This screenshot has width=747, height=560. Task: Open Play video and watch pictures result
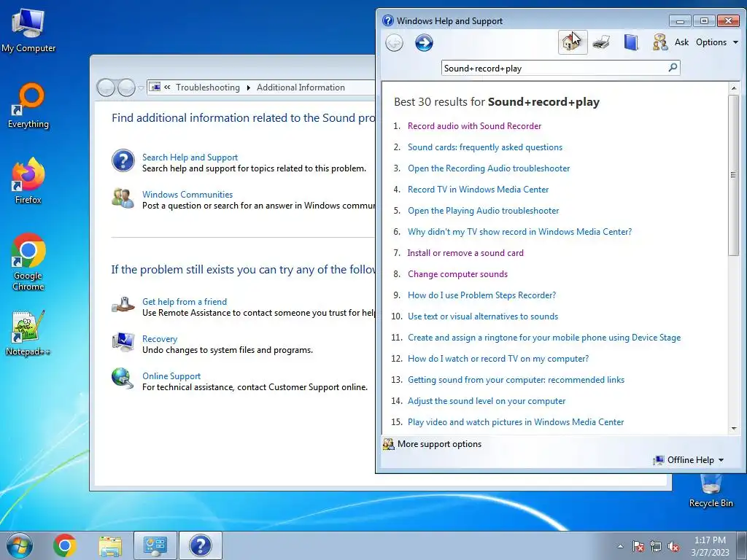[x=516, y=422]
